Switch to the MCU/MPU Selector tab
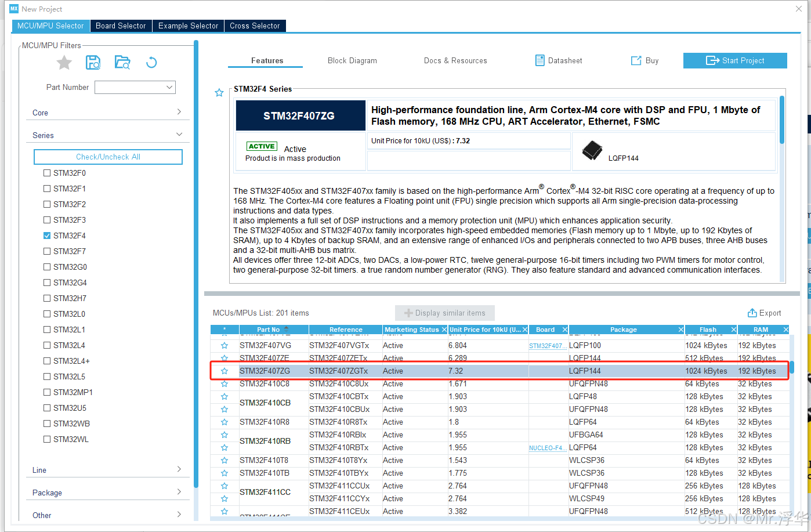The height and width of the screenshot is (532, 811). pos(50,26)
